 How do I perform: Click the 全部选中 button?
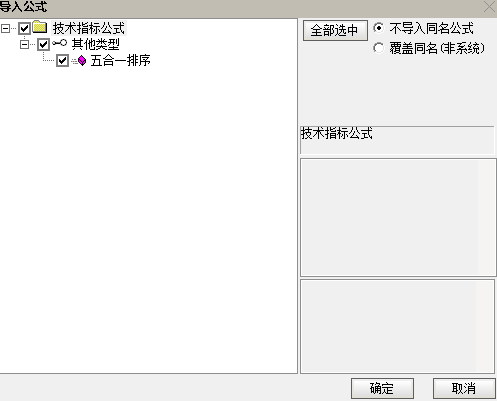335,30
